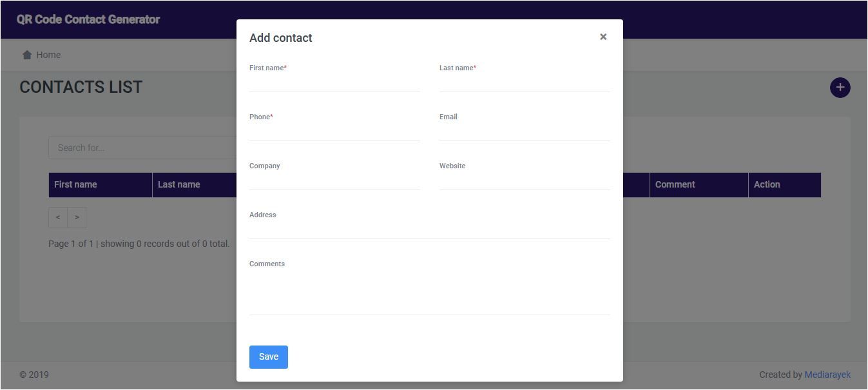Viewport: 868px width, 390px height.
Task: Click into the Phone field
Action: coord(334,132)
